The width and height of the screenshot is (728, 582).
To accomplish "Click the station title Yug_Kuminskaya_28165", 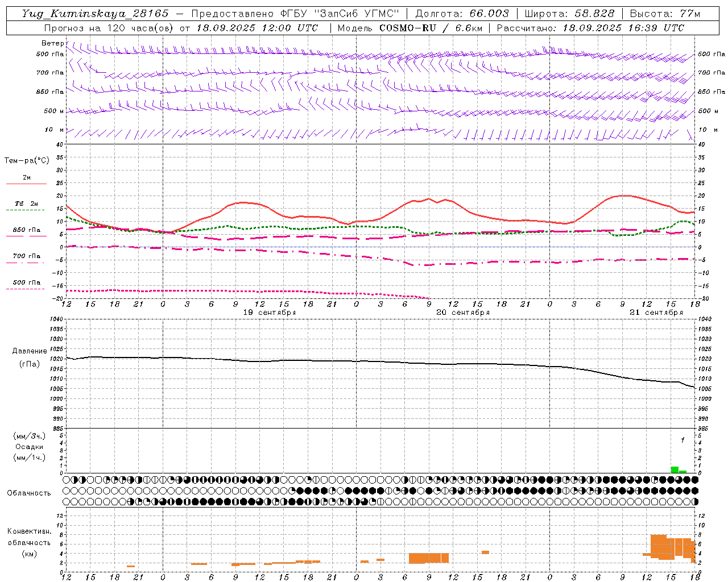I will point(95,14).
